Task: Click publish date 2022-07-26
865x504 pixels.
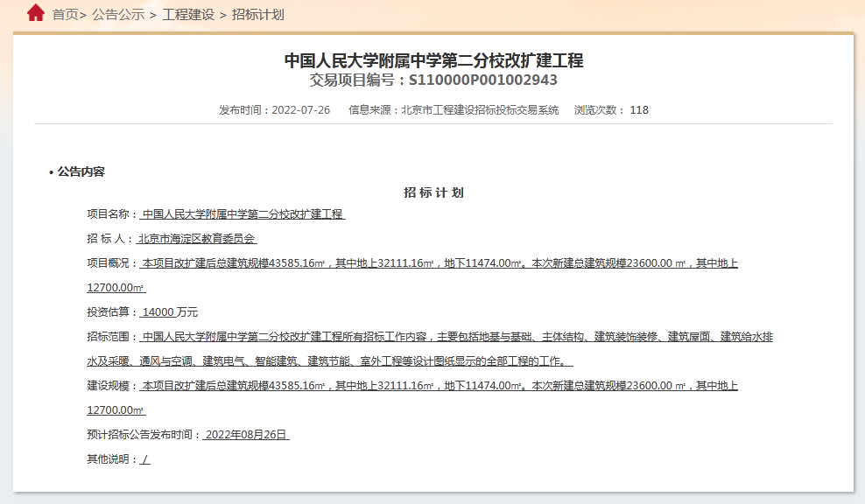Action: click(300, 110)
